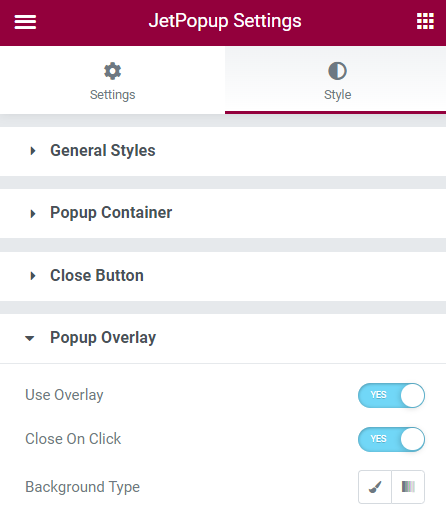Click the Background Type label
Screen dimensions: 446x517
pos(83,487)
